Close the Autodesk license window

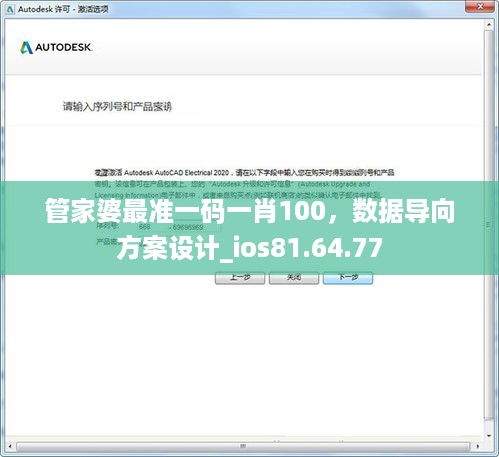[480, 7]
